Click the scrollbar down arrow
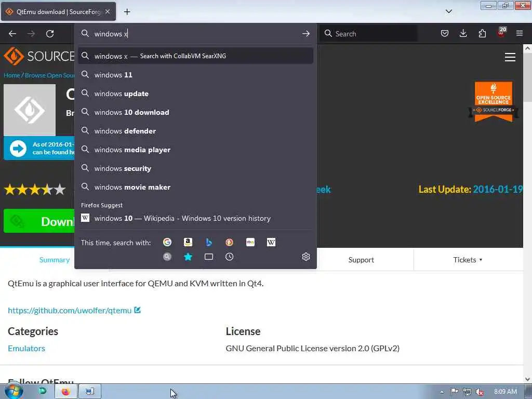Screen dimensions: 532x399 pyautogui.click(x=527, y=379)
